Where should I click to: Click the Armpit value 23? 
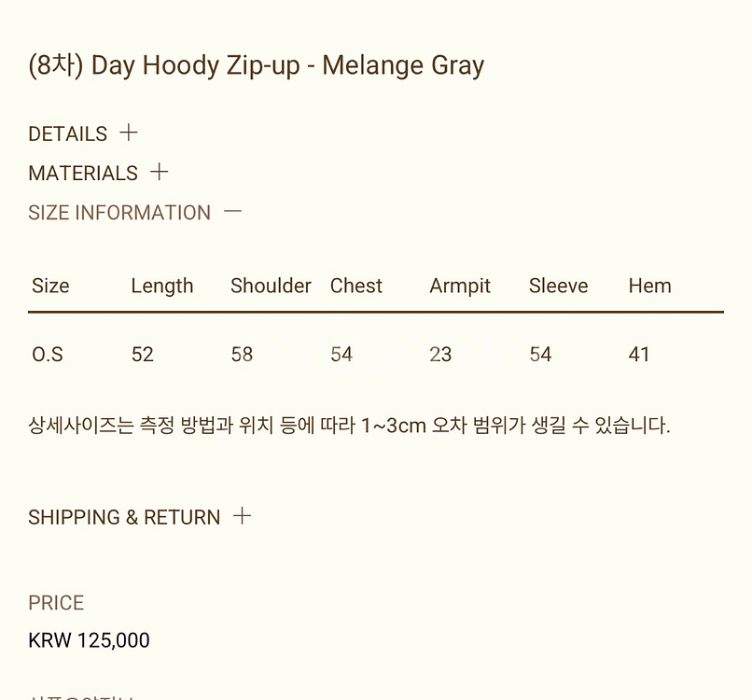click(440, 355)
